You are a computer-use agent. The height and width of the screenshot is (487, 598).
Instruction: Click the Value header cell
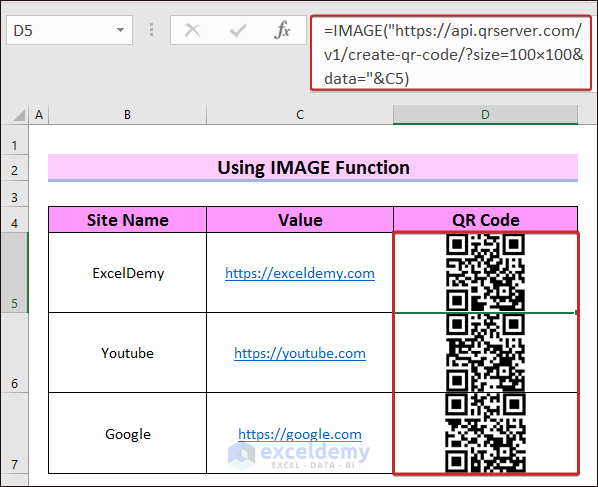[300, 220]
